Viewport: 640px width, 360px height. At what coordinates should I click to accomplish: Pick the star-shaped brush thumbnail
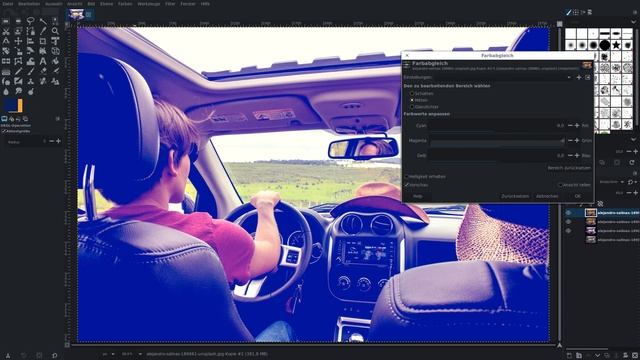(x=616, y=45)
